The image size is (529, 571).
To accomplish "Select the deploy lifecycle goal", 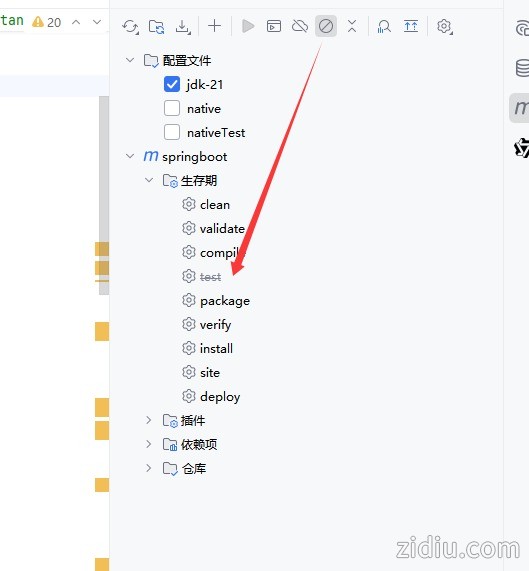I will [x=220, y=397].
